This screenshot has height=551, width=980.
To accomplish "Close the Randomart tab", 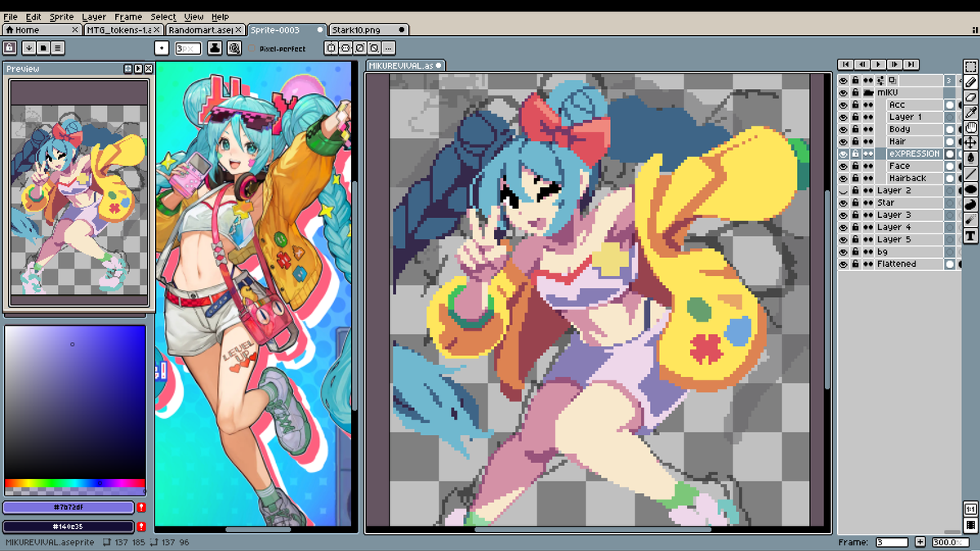I will (x=239, y=29).
